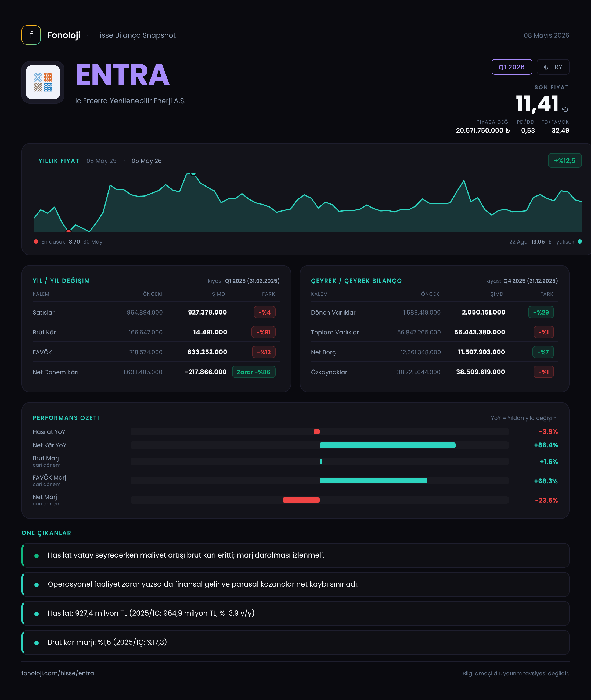
Task: Click the 'Bilgi amaçlıdır' disclaimer text
Action: coord(516,673)
